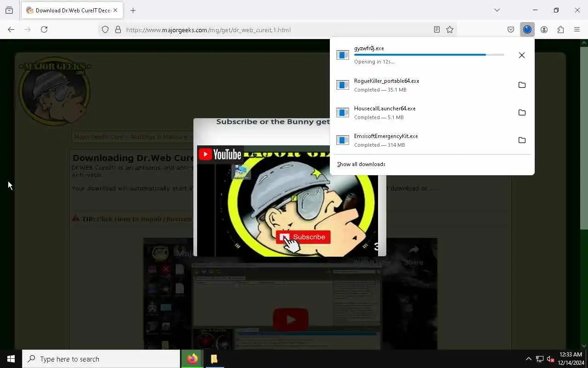Click the gyzwfr0j.exe download progress bar

tap(429, 55)
